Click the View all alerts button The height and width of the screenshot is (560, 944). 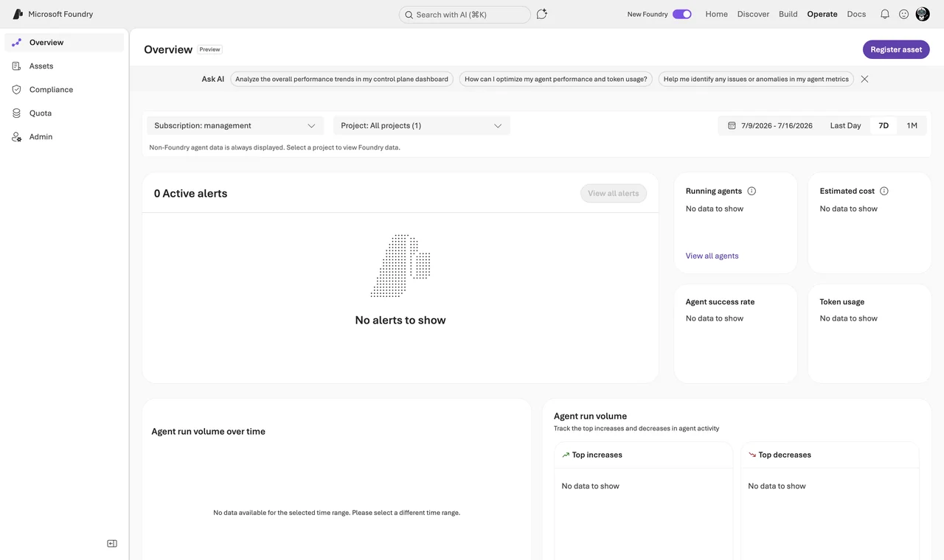(x=614, y=193)
